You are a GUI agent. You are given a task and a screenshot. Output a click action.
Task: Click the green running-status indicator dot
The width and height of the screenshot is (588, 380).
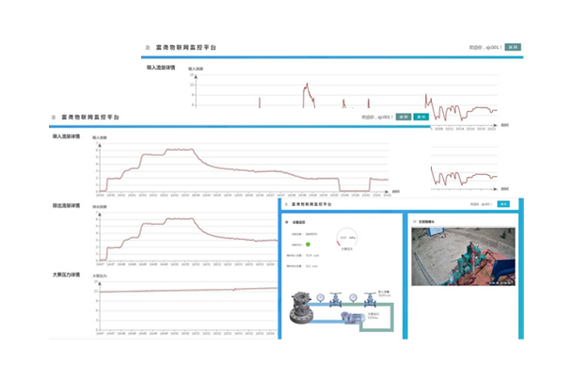pos(308,245)
